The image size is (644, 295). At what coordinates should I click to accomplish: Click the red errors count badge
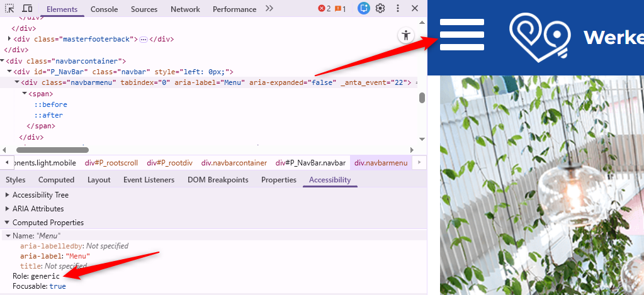[324, 9]
